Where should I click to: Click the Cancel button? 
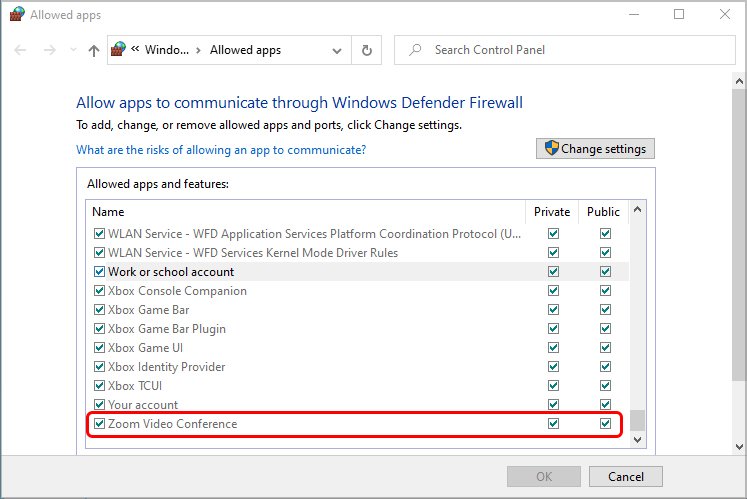pos(626,477)
